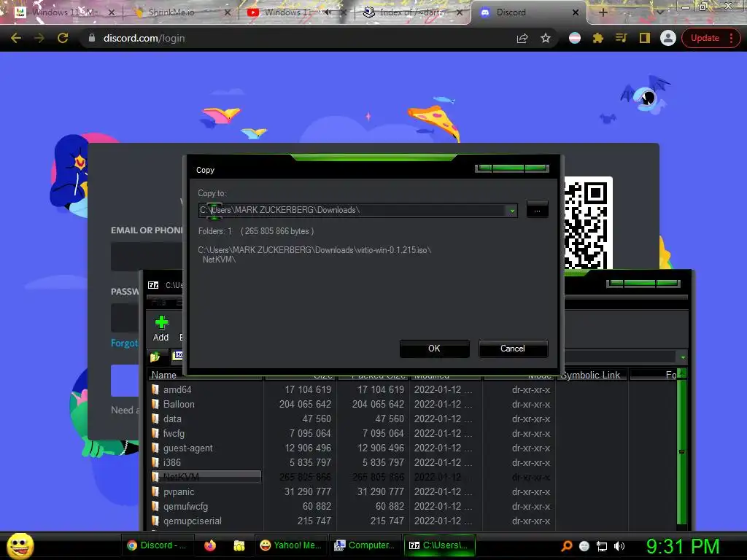Image resolution: width=747 pixels, height=560 pixels.
Task: Expand the Copy to path dropdown
Action: tap(512, 210)
